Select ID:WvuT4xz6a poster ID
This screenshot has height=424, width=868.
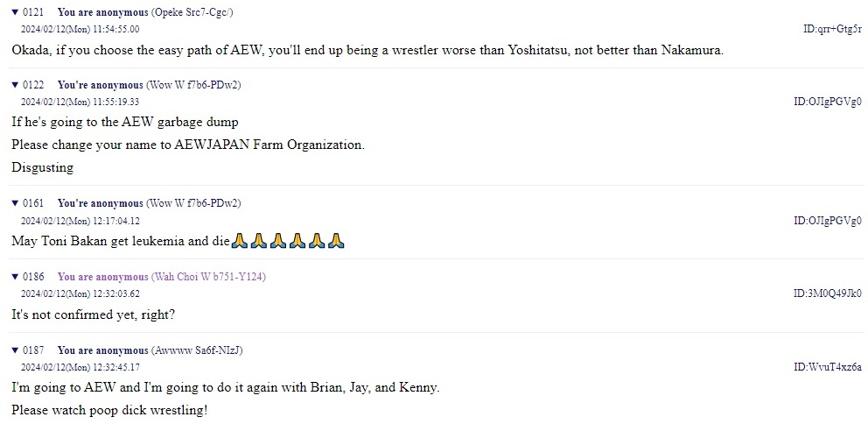[x=828, y=367]
